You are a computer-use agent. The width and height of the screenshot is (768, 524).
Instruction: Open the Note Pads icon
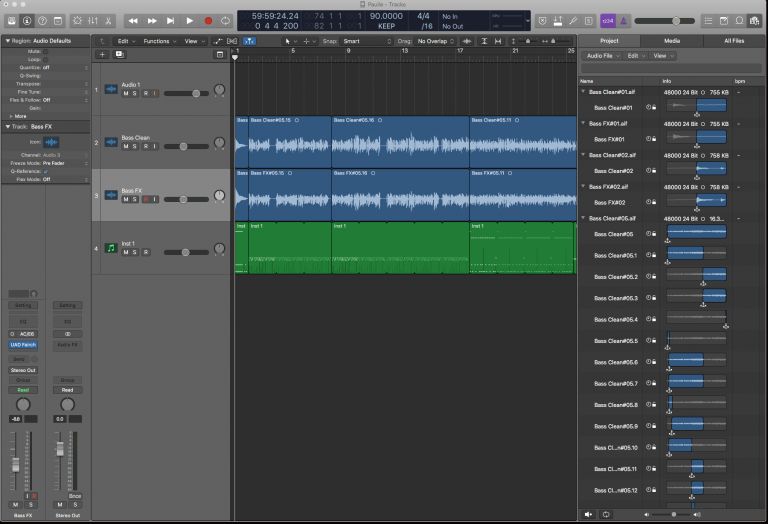[724, 21]
